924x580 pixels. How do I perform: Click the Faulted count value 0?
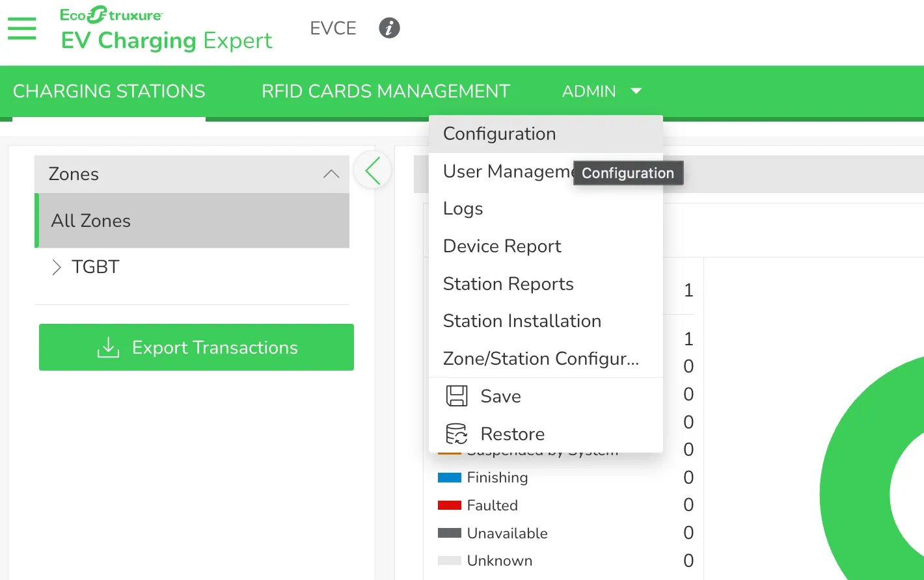coord(688,505)
